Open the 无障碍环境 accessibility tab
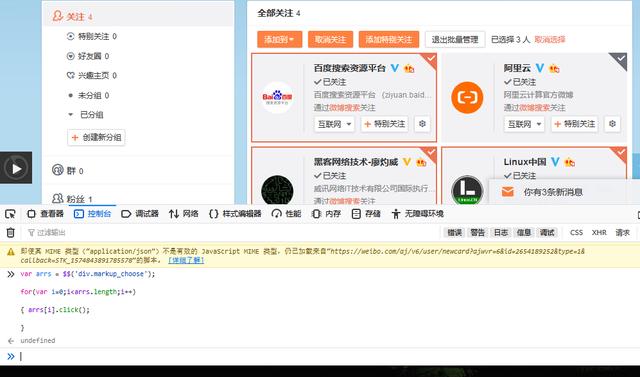The image size is (640, 377). 418,214
